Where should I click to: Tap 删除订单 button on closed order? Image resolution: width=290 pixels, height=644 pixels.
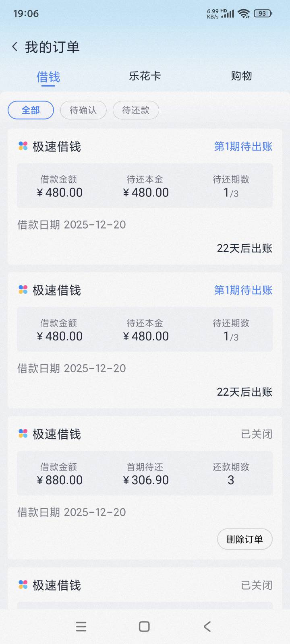[244, 539]
